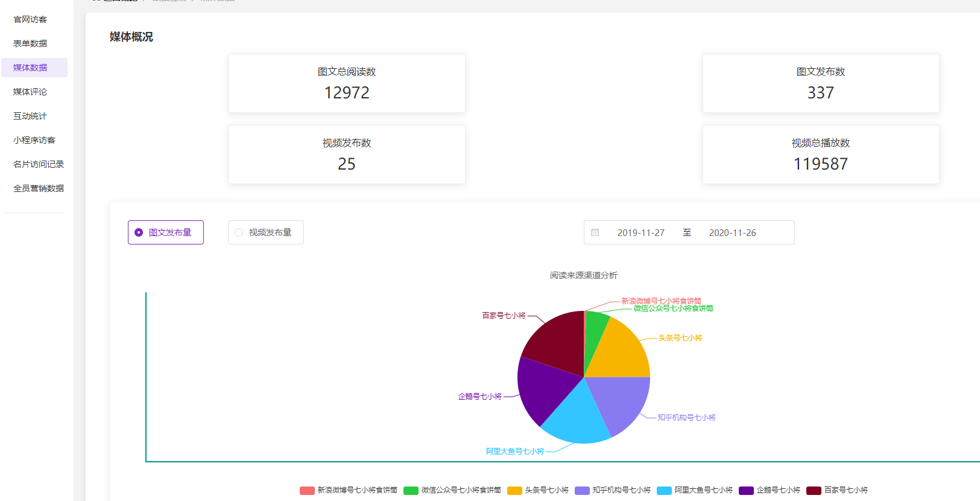Select the 图文发布量 radio button

(x=166, y=232)
